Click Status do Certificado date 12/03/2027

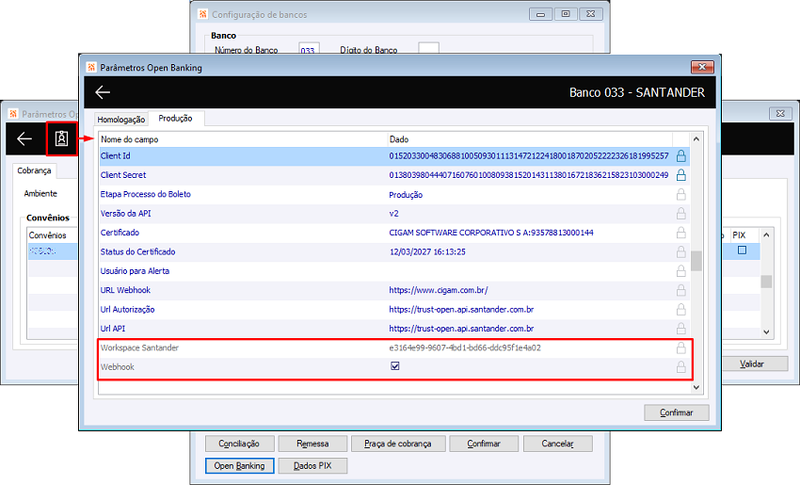click(428, 252)
